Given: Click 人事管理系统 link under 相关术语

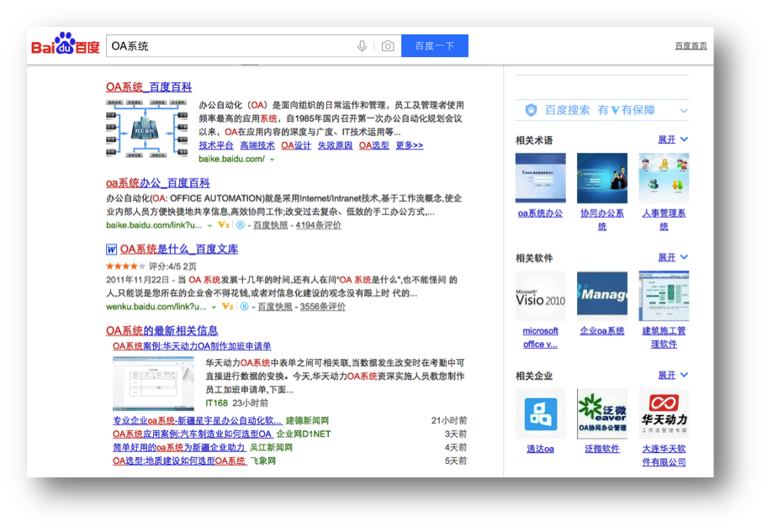Looking at the screenshot, I should tap(664, 219).
